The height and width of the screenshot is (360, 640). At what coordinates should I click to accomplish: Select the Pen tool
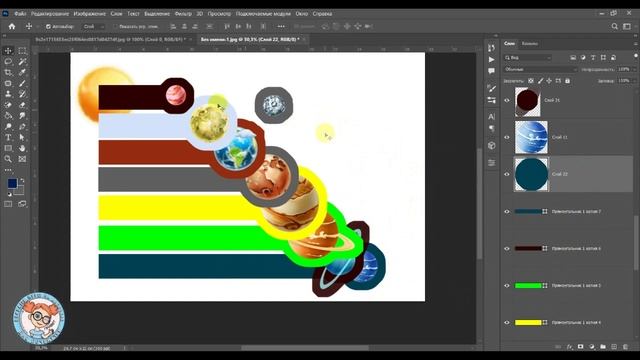click(x=22, y=127)
